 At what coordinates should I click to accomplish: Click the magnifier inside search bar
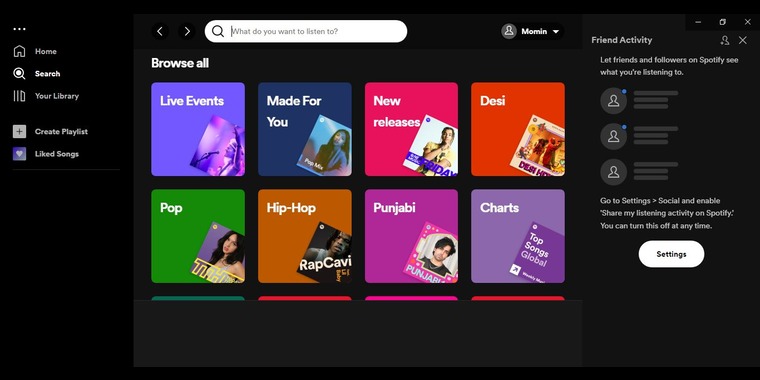[x=218, y=32]
